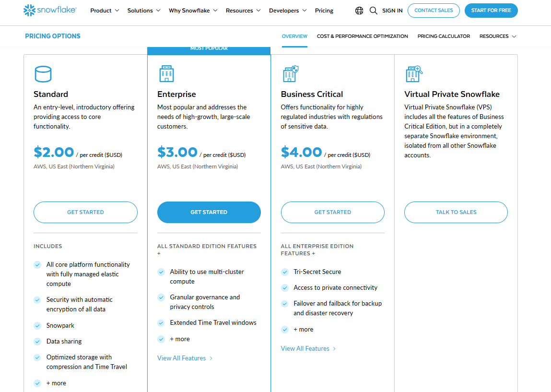Click Get Started under Standard
The image size is (551, 392).
tap(85, 213)
